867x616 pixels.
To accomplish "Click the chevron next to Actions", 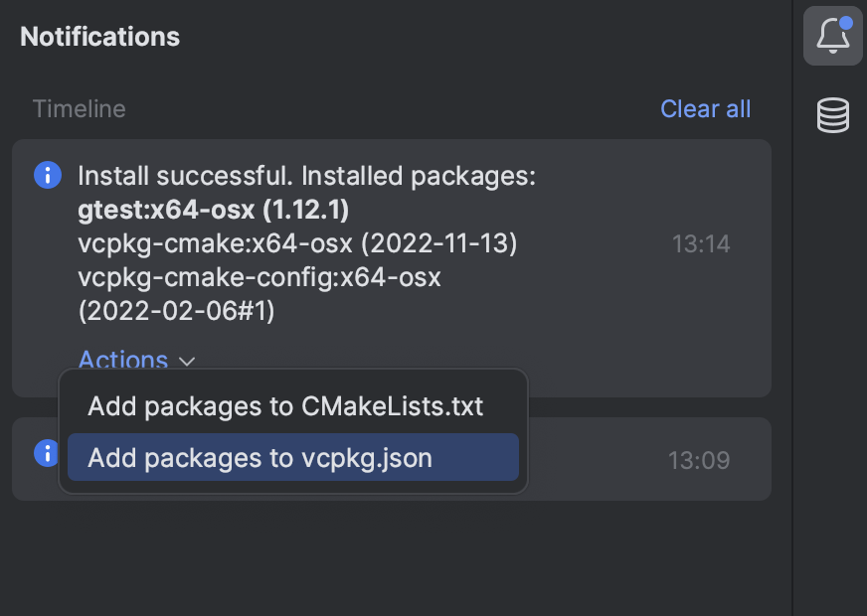I will click(187, 362).
